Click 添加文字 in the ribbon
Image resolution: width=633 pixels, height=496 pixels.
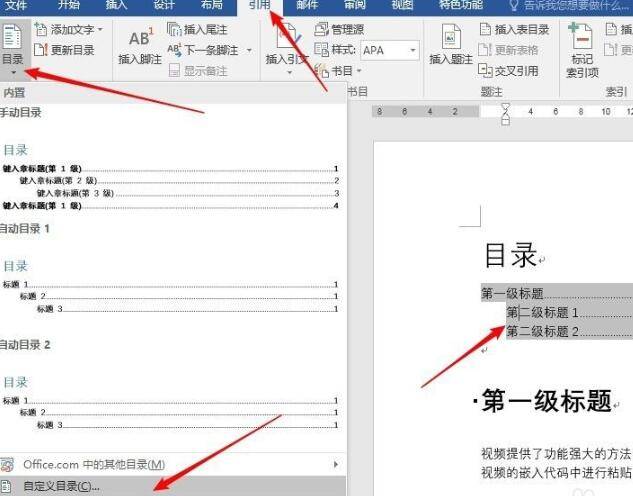70,30
